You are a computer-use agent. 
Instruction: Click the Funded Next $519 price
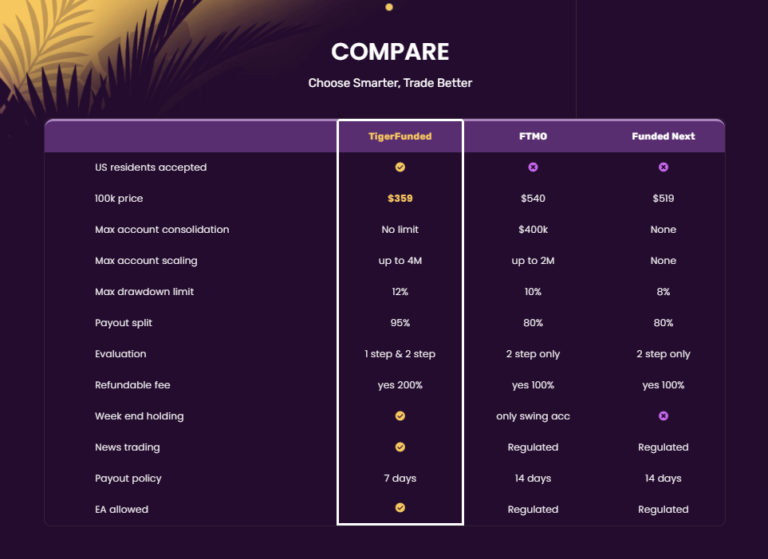point(663,198)
